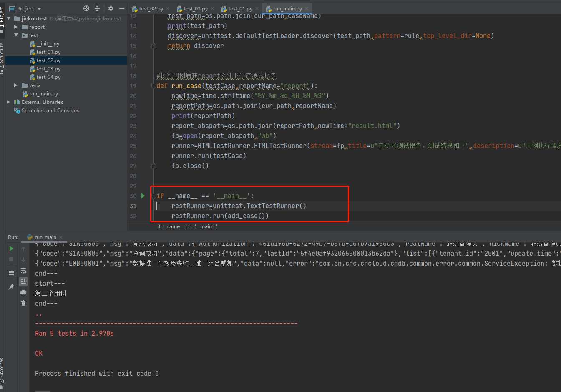Screen dimensions: 561x392
Task: Click on 'runner.run(testCase)' code line
Action: click(209, 156)
